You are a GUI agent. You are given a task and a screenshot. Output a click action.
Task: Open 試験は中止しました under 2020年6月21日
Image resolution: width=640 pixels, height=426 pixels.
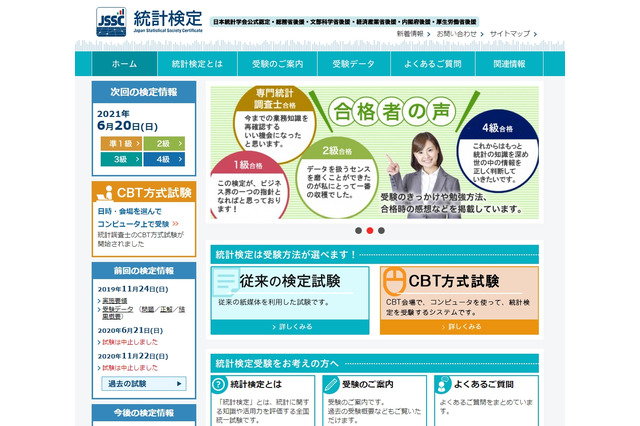pyautogui.click(x=130, y=342)
